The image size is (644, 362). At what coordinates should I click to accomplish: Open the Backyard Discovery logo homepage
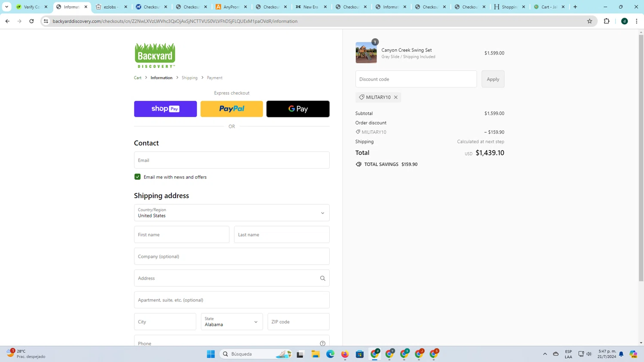155,55
